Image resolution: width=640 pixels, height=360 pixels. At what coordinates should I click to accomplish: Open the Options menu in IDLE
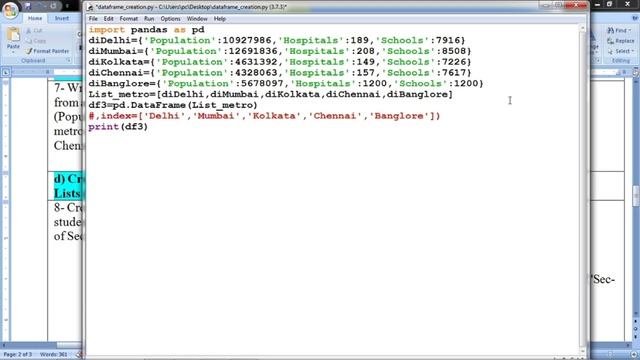[x=170, y=19]
